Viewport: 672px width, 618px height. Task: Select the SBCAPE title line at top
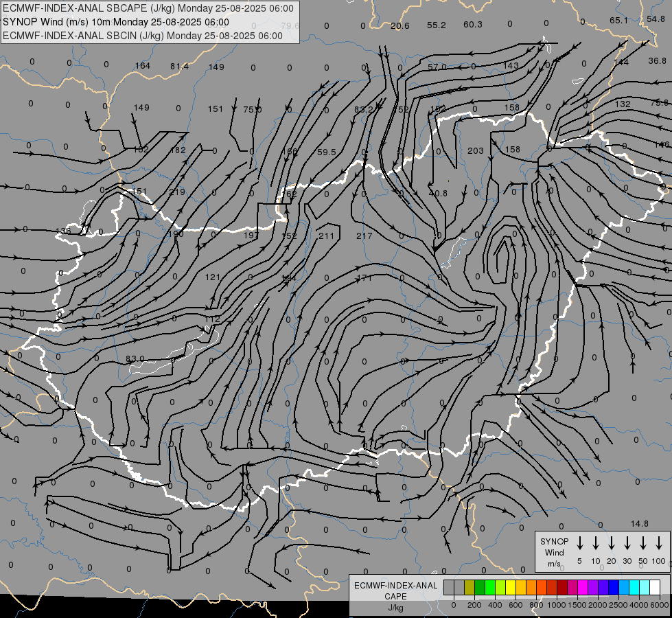pyautogui.click(x=148, y=8)
